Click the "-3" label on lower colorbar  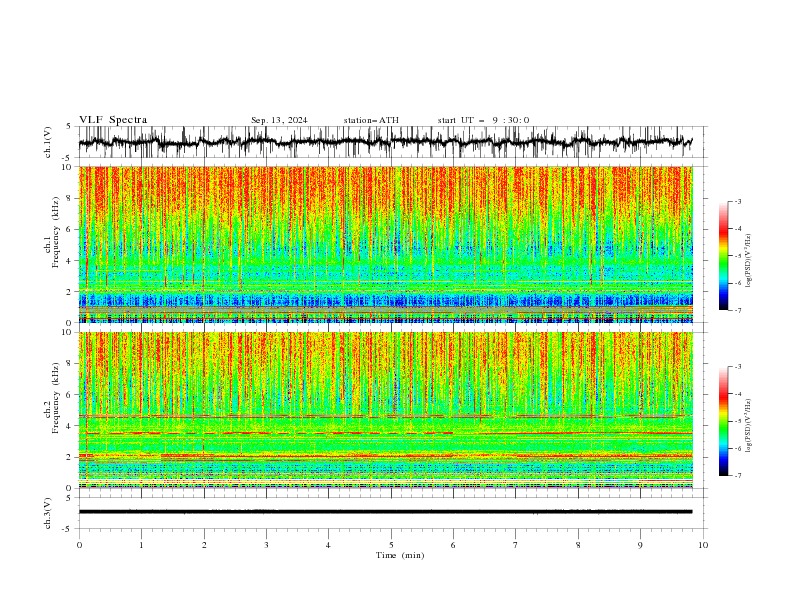point(738,367)
